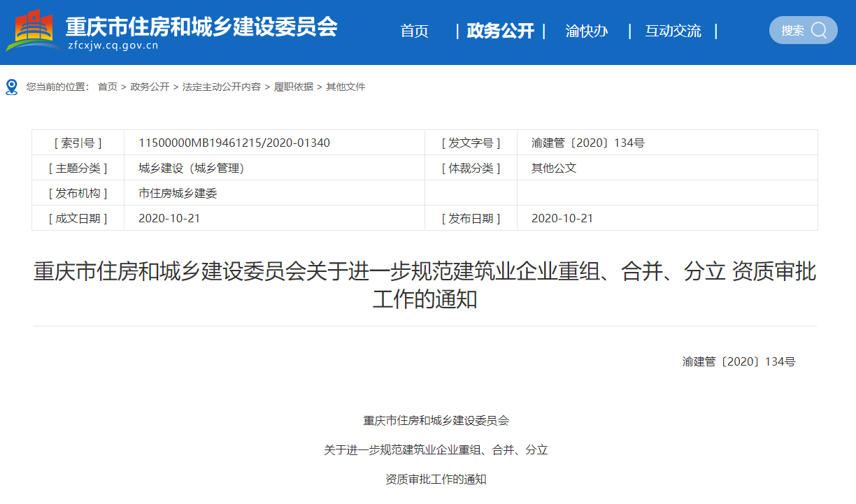Image resolution: width=856 pixels, height=504 pixels.
Task: Click the Chongqing housing commission logo
Action: (33, 31)
